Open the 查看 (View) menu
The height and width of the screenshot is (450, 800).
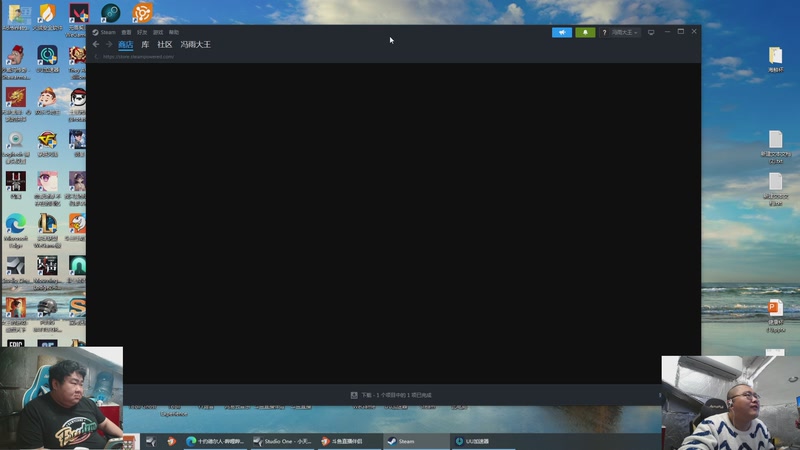point(126,32)
